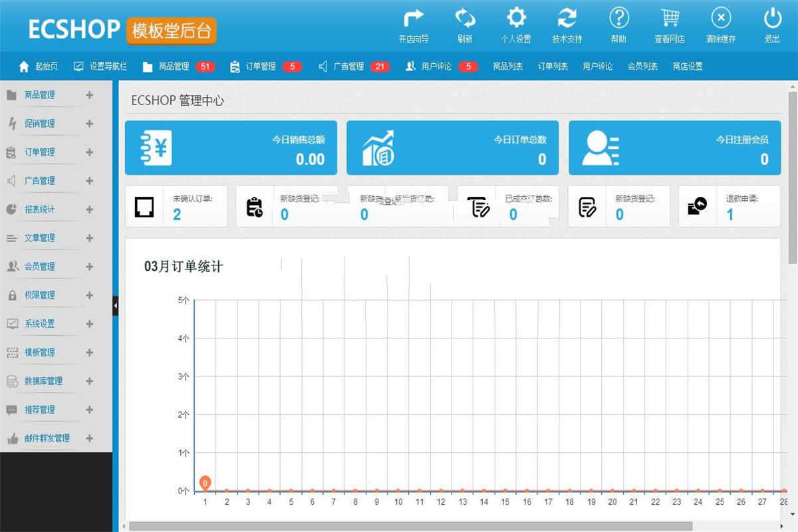Click the ECSHOP logo text
The image size is (798, 532).
74,30
